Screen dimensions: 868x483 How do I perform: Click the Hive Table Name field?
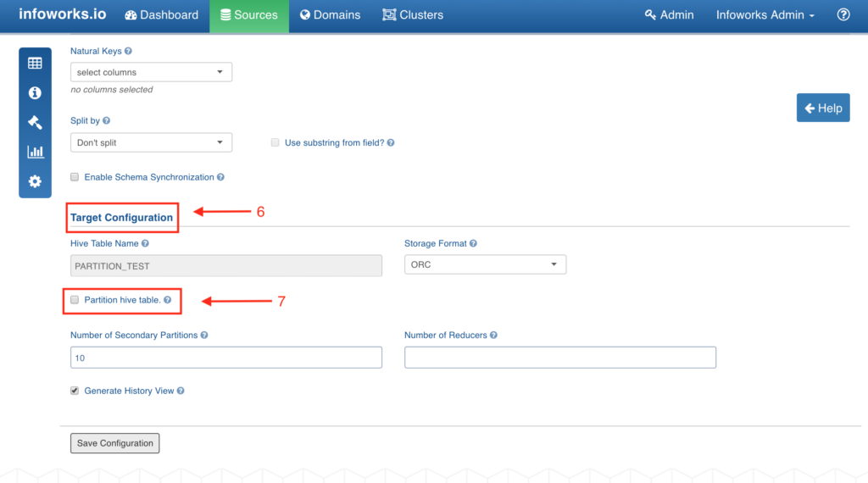225,265
